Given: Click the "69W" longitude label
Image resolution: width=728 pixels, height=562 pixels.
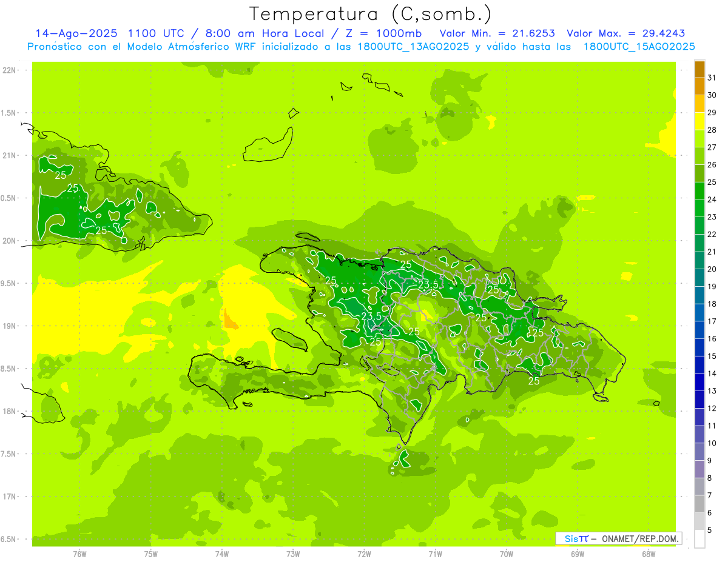Looking at the screenshot, I should pyautogui.click(x=578, y=554).
